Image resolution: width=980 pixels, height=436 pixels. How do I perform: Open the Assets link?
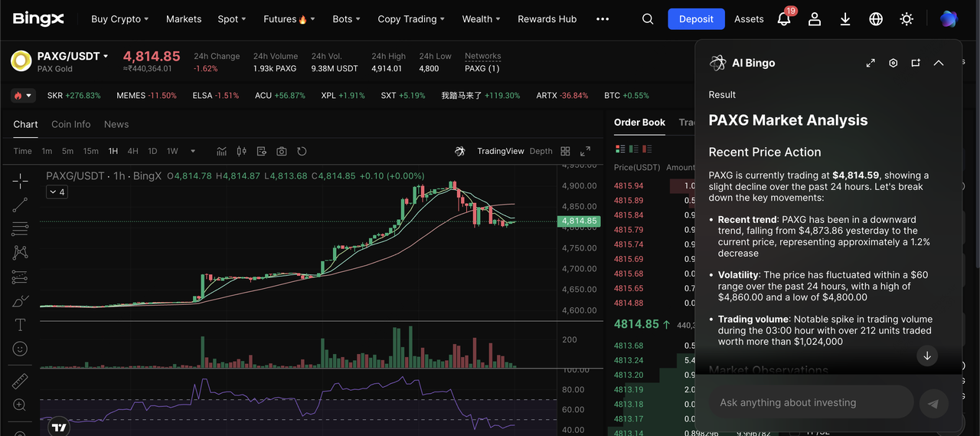pos(749,19)
